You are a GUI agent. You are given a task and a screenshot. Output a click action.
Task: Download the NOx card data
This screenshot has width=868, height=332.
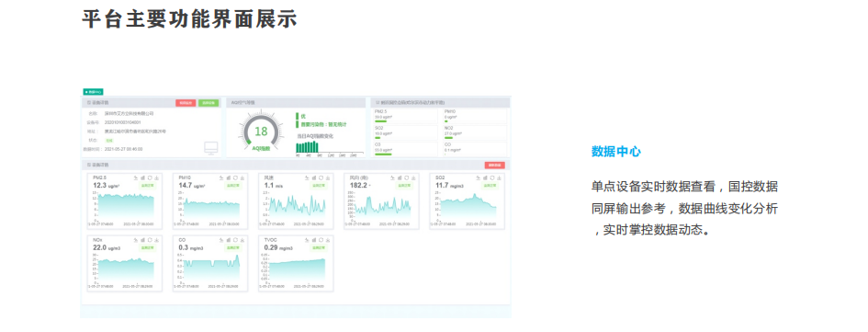click(157, 240)
